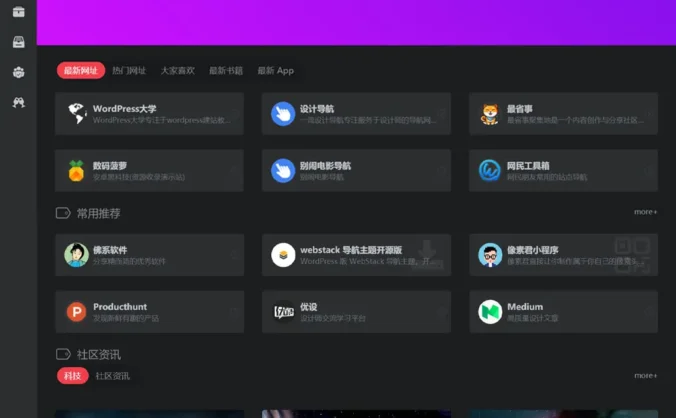Click the 网民工具箱 card title
The image size is (676, 418).
click(x=528, y=165)
